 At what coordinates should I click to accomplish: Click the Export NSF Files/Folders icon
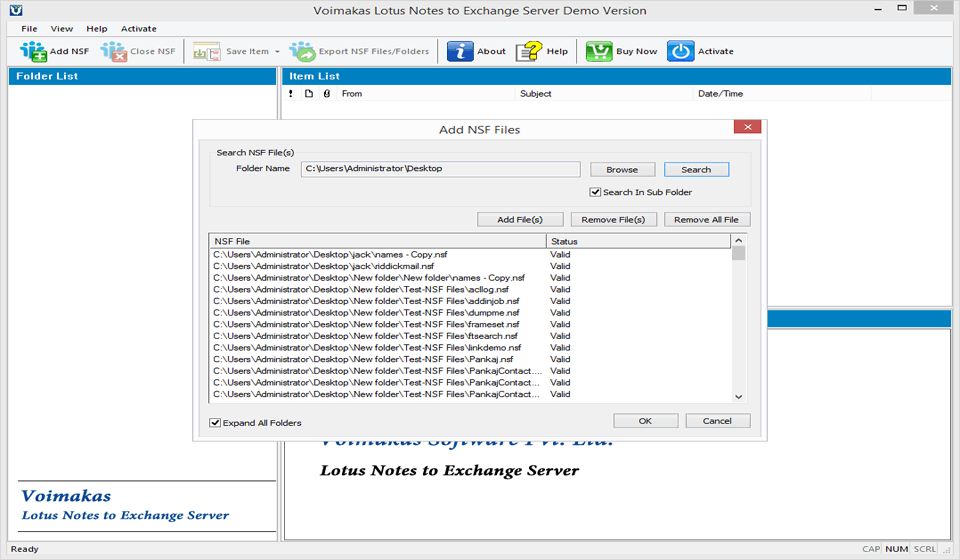pos(302,51)
